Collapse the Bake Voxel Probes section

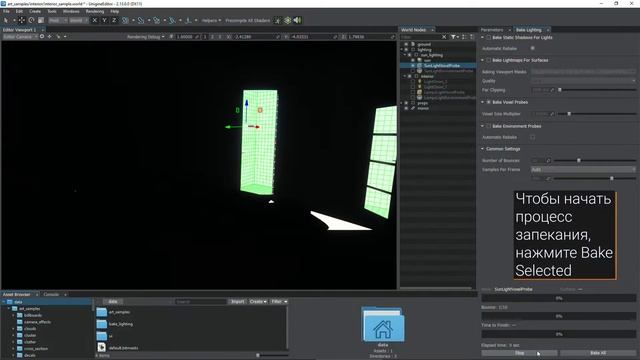click(482, 102)
